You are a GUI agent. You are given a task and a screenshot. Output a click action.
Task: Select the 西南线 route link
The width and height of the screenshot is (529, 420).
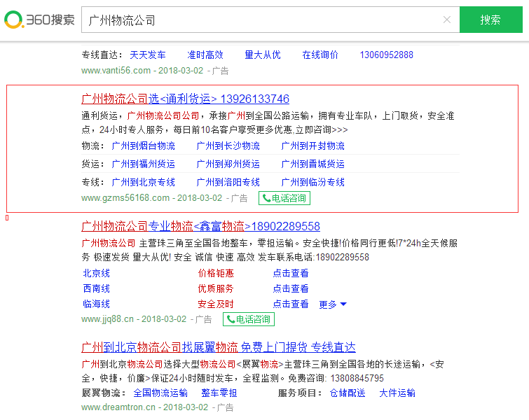[x=97, y=288]
